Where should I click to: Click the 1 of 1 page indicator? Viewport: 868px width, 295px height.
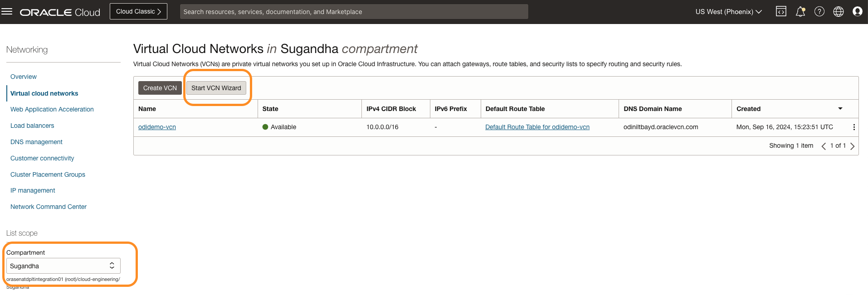click(x=838, y=145)
